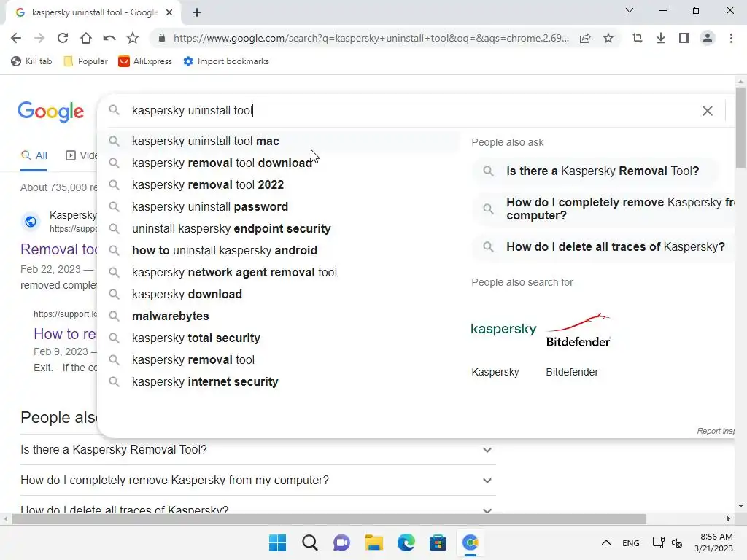Choose suggestion 'kaspersky removal tool download'
The width and height of the screenshot is (747, 560).
tap(279, 163)
